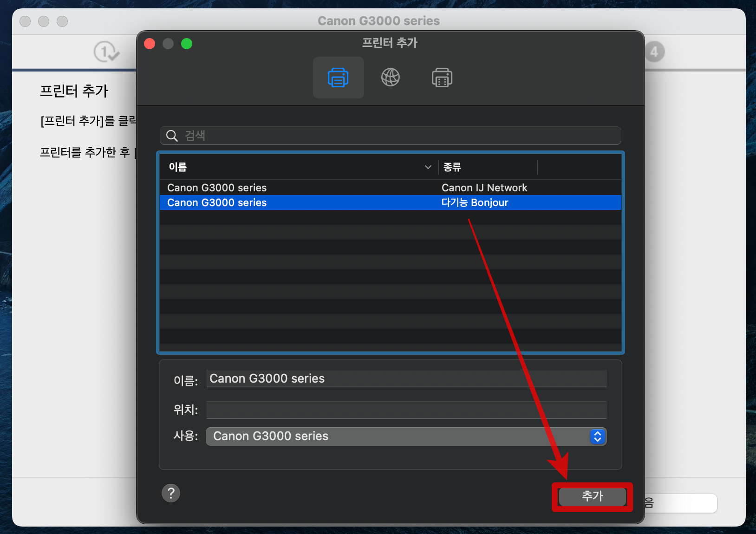Click step 4 icon in Canon window

[x=654, y=52]
